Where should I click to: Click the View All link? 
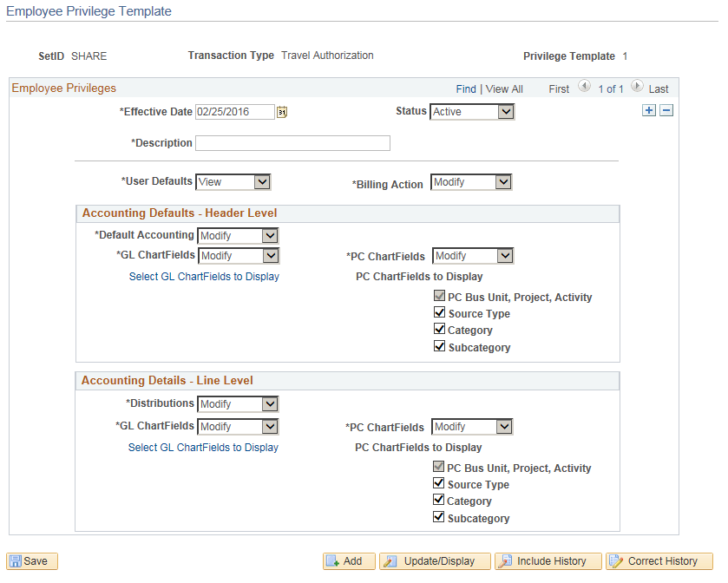[x=504, y=88]
